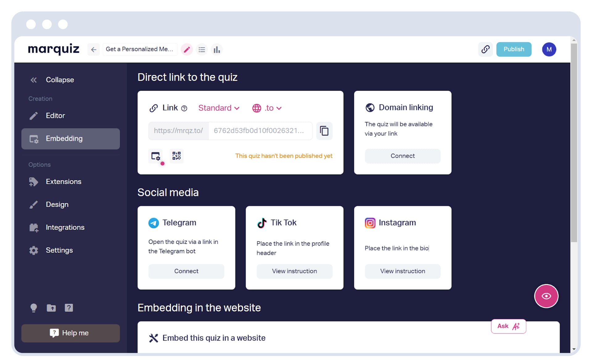
Task: Go back with the left arrow
Action: point(94,49)
